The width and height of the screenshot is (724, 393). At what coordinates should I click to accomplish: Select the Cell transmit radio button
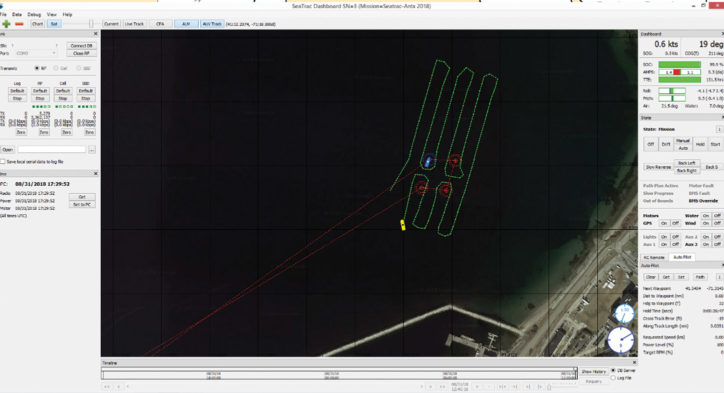[x=56, y=68]
